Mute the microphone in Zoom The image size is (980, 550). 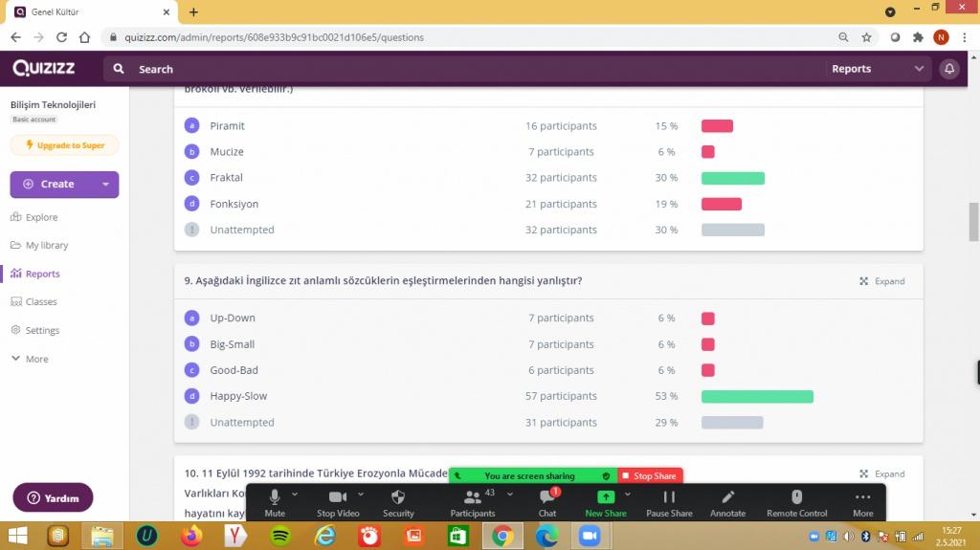[x=275, y=497]
